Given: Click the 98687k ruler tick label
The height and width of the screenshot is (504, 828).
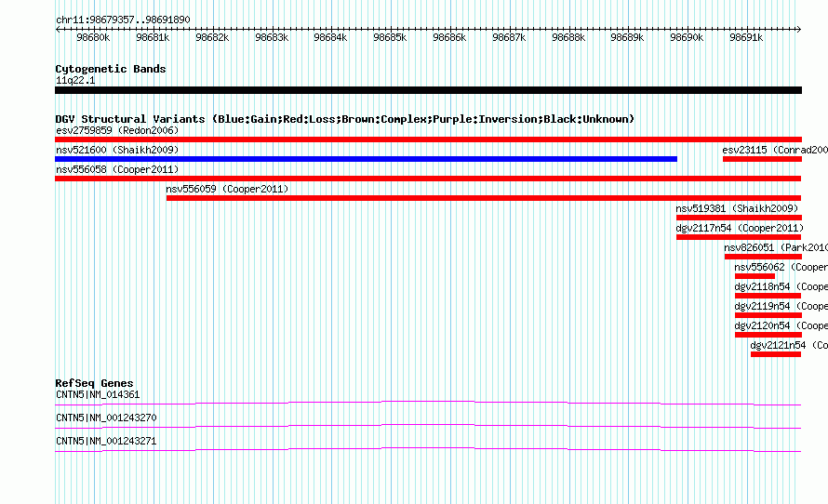Looking at the screenshot, I should (x=509, y=37).
